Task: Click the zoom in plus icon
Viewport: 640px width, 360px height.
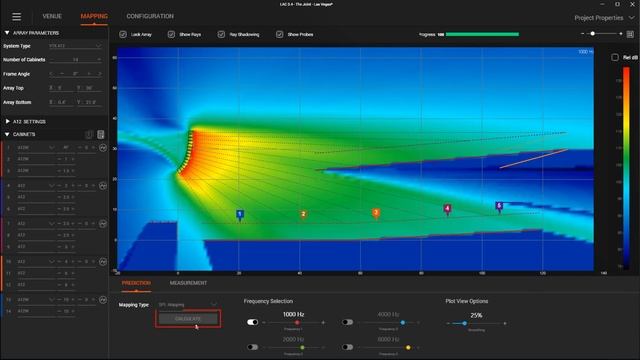Action: (621, 34)
